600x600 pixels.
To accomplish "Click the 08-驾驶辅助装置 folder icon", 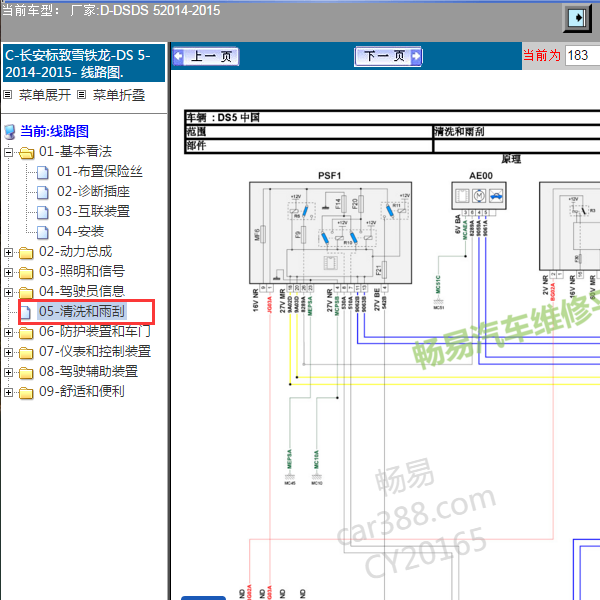I will tap(26, 373).
